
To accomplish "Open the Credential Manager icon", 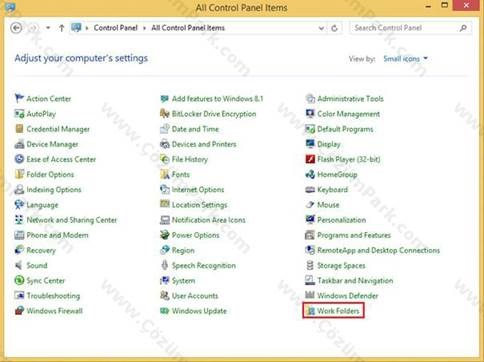I will pyautogui.click(x=19, y=129).
